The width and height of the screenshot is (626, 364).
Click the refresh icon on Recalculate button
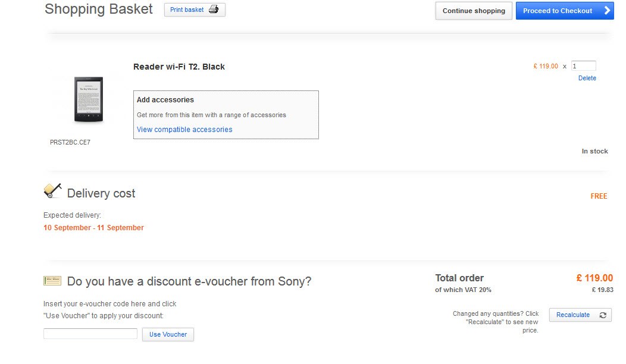603,315
